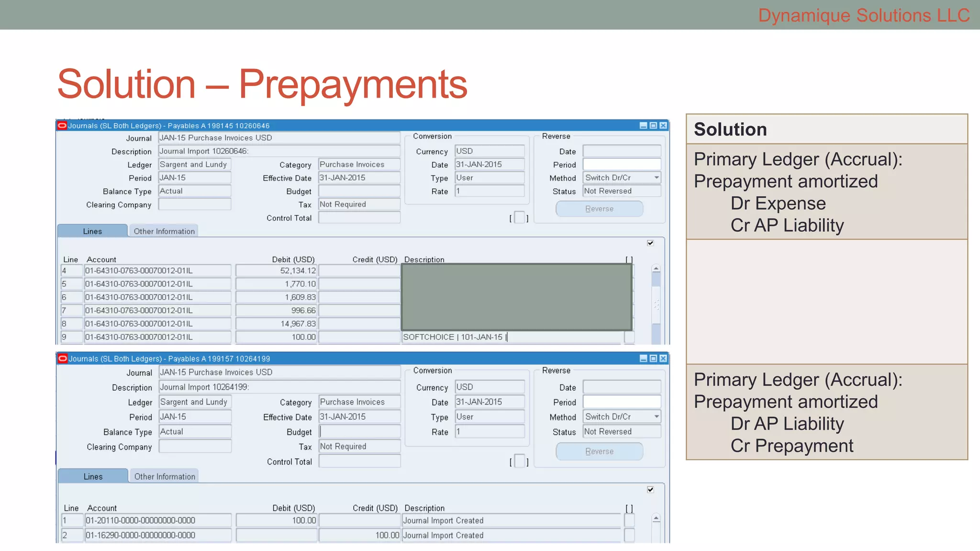Image resolution: width=980 pixels, height=551 pixels.
Task: Open flexfield bracket box below Rate in journal 10264199
Action: 519,462
